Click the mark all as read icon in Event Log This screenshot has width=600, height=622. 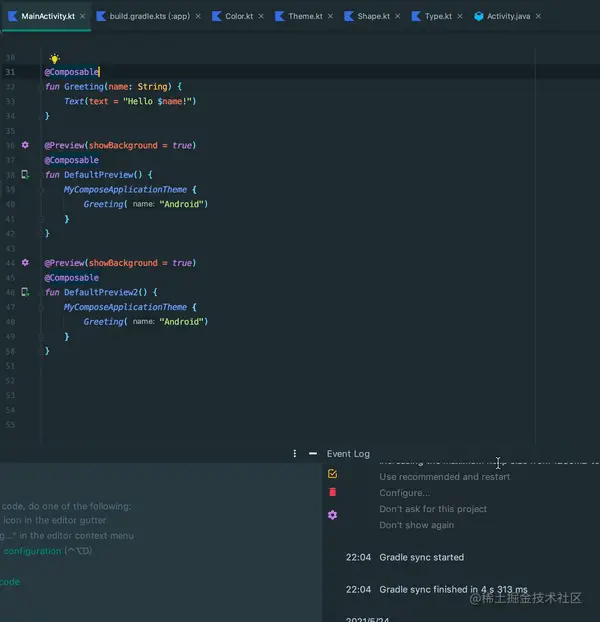pyautogui.click(x=332, y=473)
